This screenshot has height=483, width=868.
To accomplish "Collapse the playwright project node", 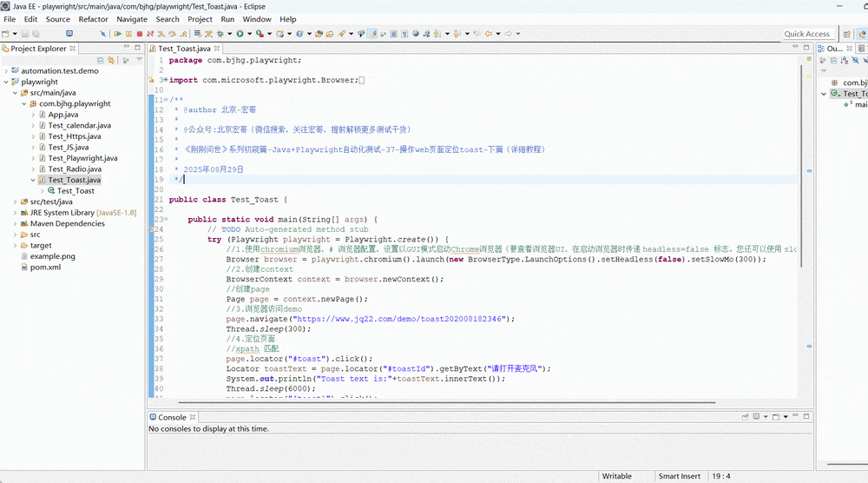I will click(x=6, y=82).
